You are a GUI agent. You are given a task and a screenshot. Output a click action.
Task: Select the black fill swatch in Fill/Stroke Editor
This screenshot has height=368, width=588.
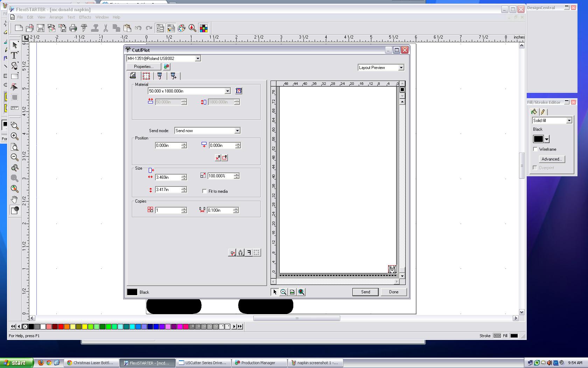(x=538, y=139)
